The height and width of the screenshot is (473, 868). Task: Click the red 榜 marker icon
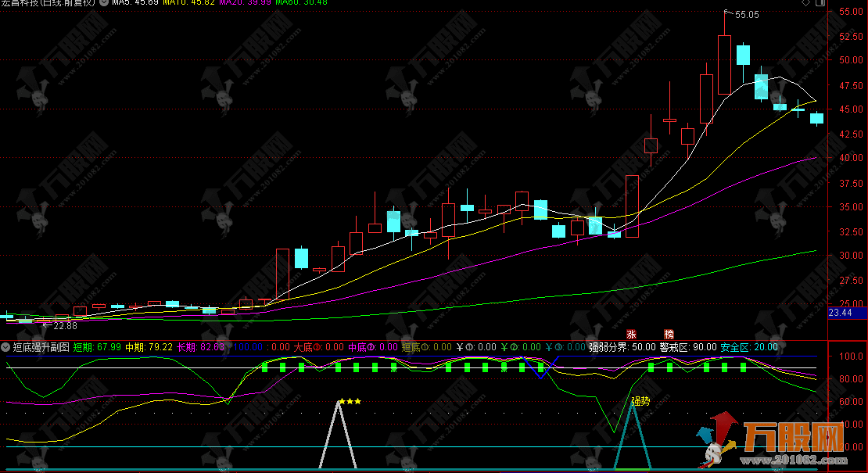pyautogui.click(x=669, y=334)
